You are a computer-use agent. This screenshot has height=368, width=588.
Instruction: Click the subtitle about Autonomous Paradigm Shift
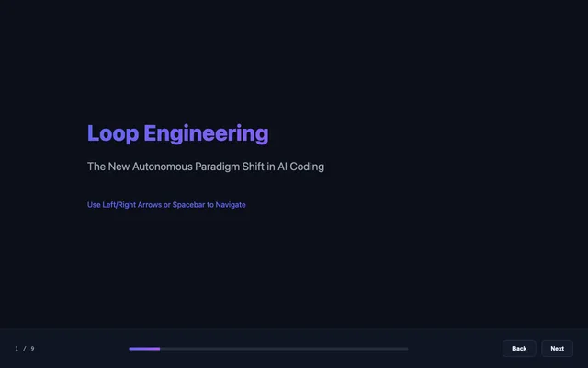tap(206, 167)
